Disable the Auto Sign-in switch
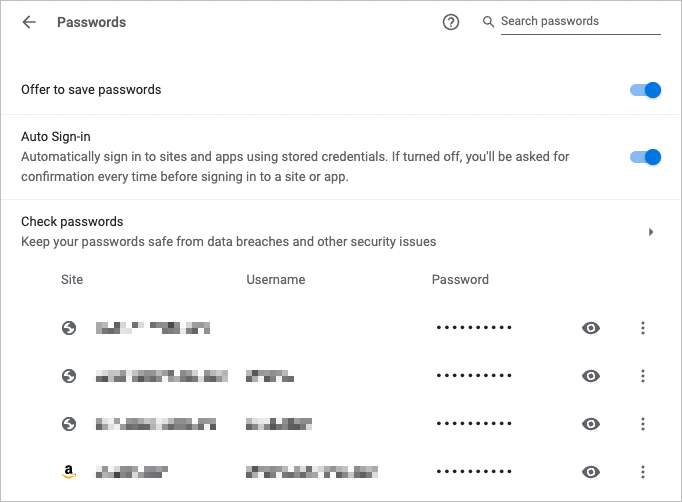Viewport: 682px width, 502px height. point(646,157)
